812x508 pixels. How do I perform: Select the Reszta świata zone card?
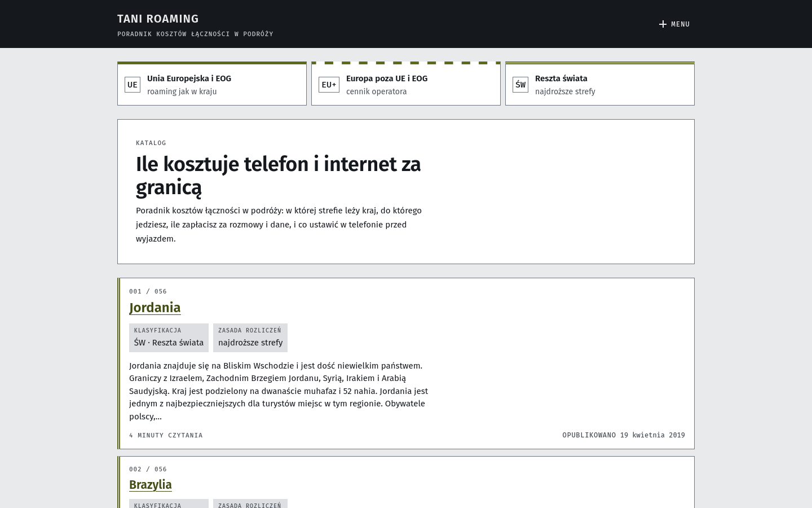coord(600,84)
